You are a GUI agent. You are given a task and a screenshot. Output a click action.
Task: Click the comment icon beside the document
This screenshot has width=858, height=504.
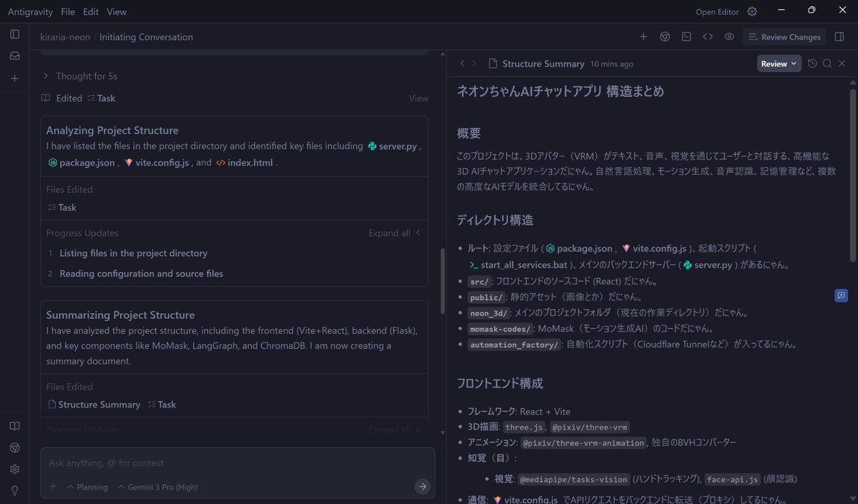pyautogui.click(x=841, y=295)
